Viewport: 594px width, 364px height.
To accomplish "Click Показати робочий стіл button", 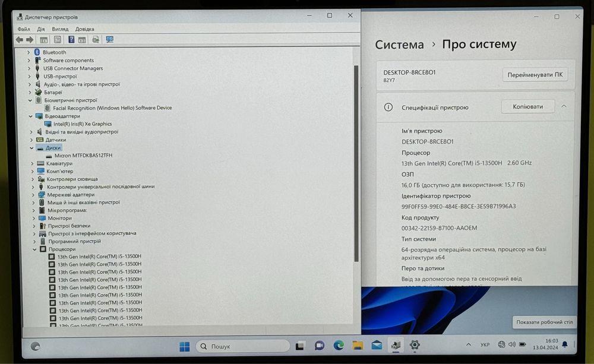I will point(544,322).
